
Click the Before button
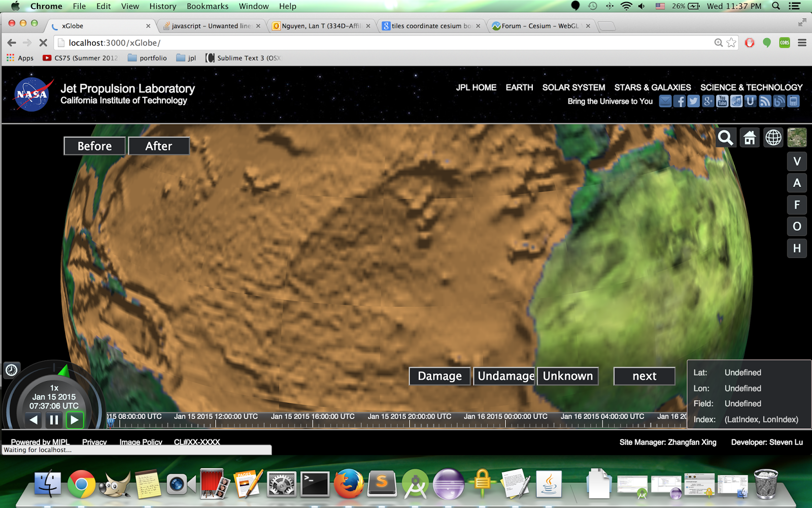click(x=94, y=146)
